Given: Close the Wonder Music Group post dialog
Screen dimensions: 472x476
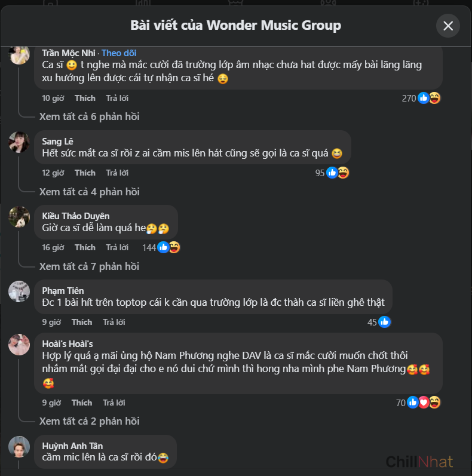Looking at the screenshot, I should coord(448,26).
